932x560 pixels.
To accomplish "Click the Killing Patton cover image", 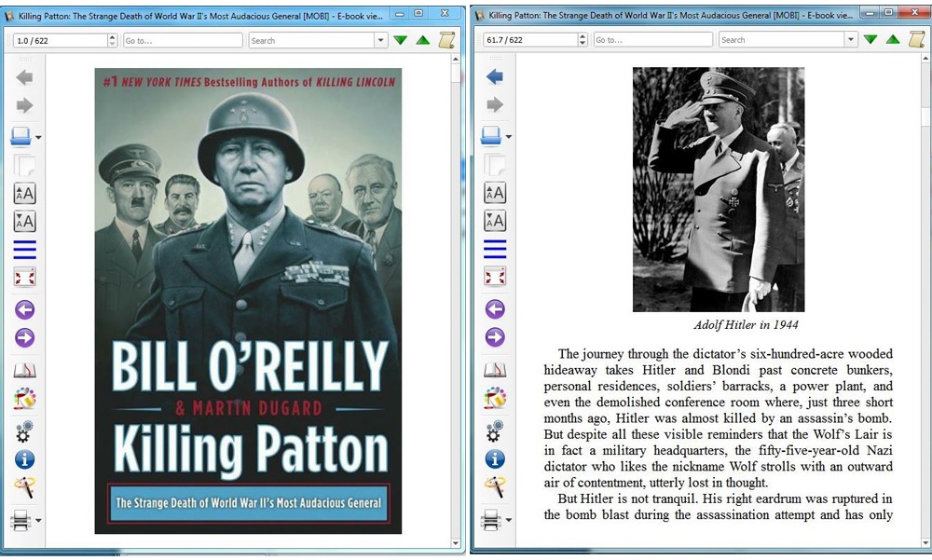I will point(248,301).
